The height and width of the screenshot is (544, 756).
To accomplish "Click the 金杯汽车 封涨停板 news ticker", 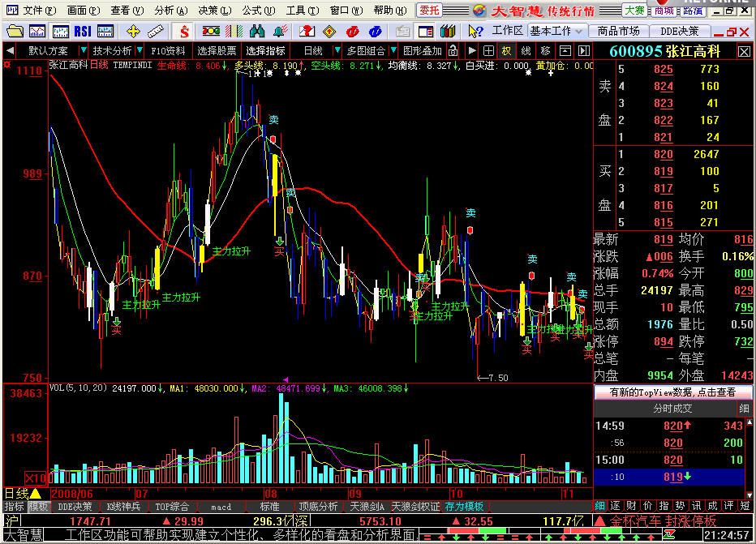I will [x=663, y=520].
